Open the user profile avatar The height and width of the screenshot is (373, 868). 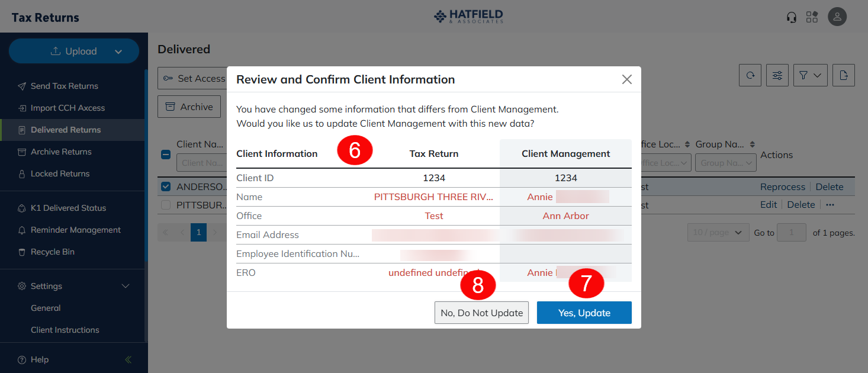(837, 17)
